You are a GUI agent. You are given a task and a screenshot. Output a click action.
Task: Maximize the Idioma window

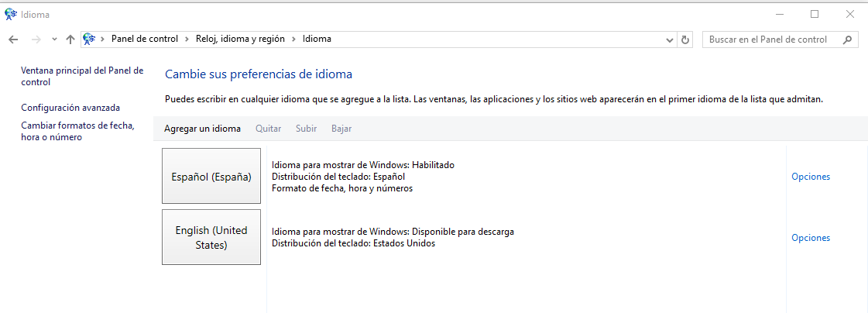point(815,14)
